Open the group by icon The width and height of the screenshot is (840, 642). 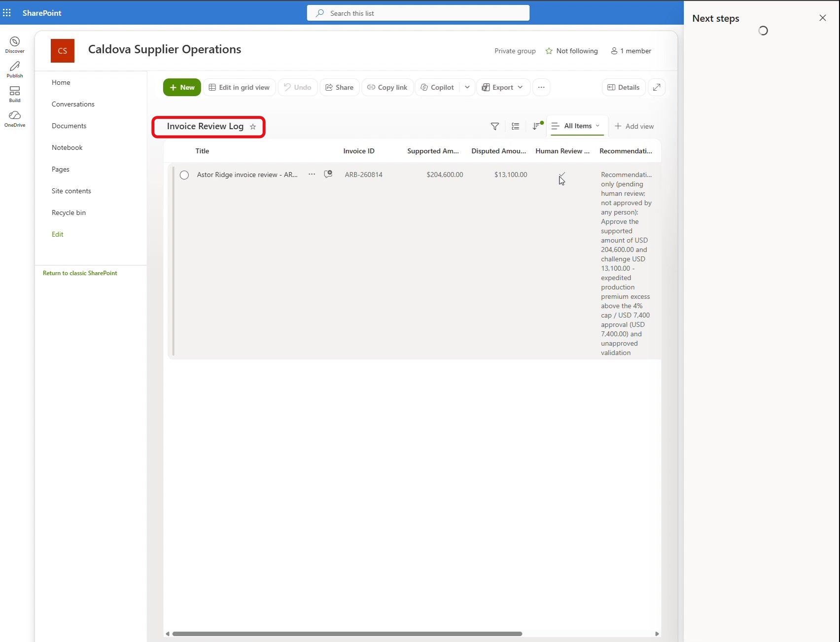(x=516, y=126)
